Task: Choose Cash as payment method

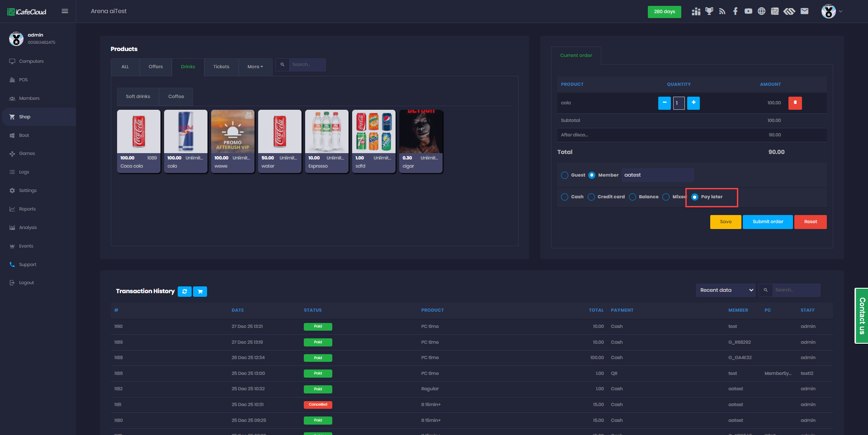Action: point(565,197)
